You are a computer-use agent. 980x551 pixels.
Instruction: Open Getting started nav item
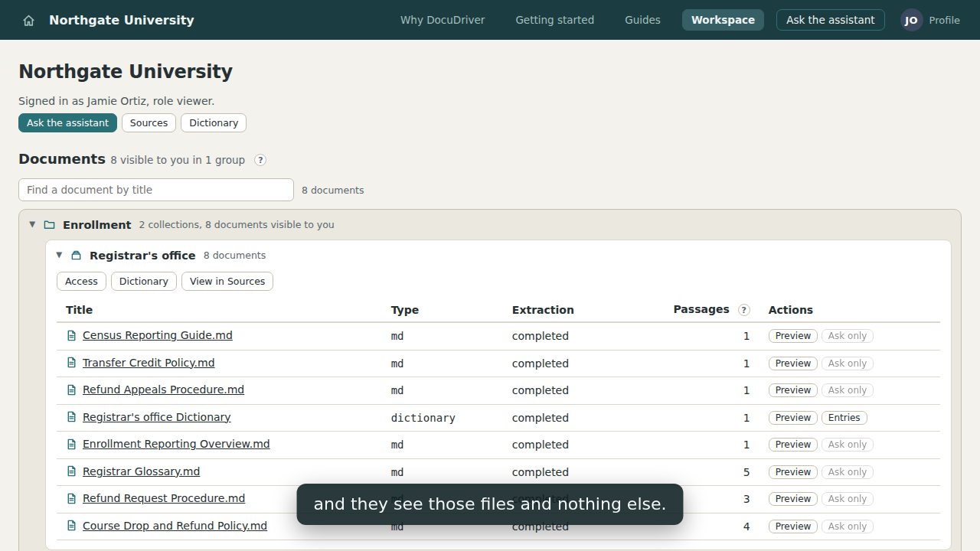click(554, 20)
